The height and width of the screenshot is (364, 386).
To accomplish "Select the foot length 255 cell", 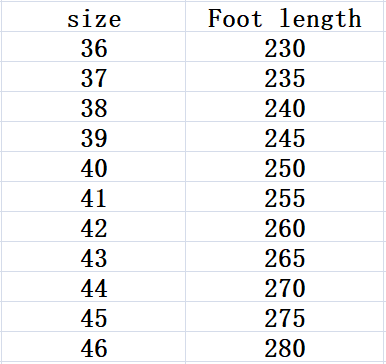I will click(285, 197).
